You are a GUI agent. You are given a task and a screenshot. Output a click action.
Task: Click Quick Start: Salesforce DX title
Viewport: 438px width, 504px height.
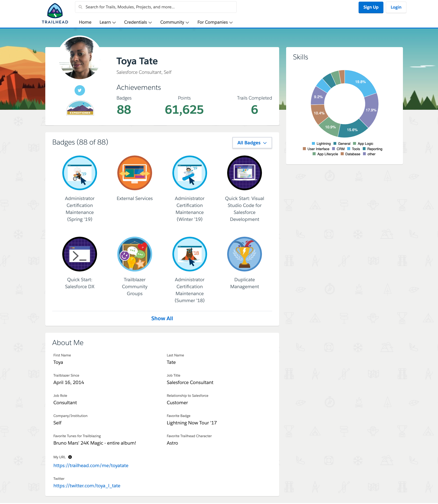point(80,283)
